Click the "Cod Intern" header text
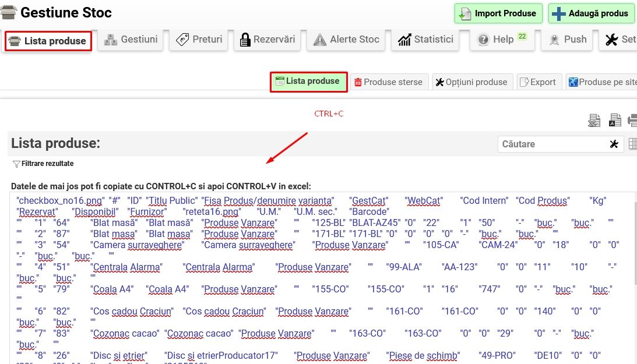Screen dimensions: 637x364 click(x=484, y=201)
